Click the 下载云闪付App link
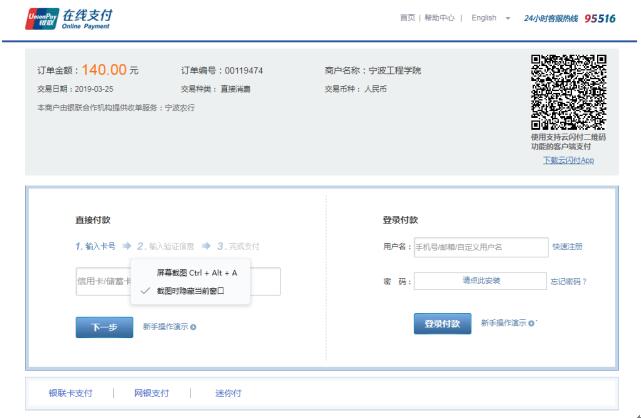Screen dimensions: 641x418 point(568,160)
